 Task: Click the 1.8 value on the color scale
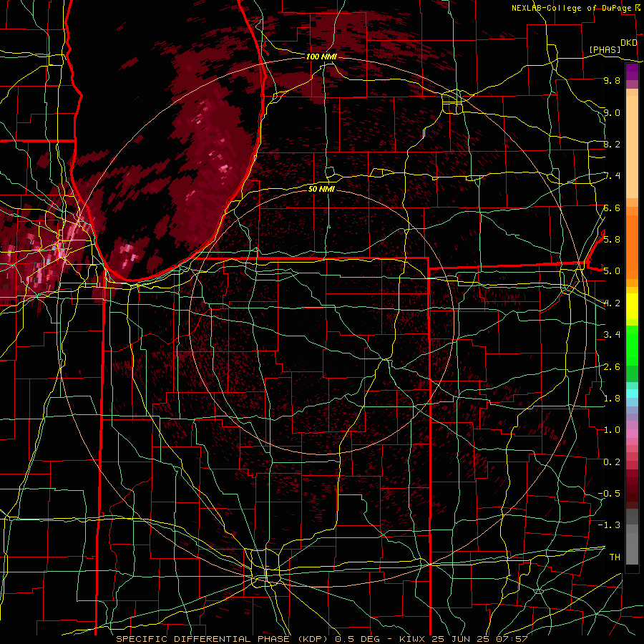pyautogui.click(x=612, y=399)
